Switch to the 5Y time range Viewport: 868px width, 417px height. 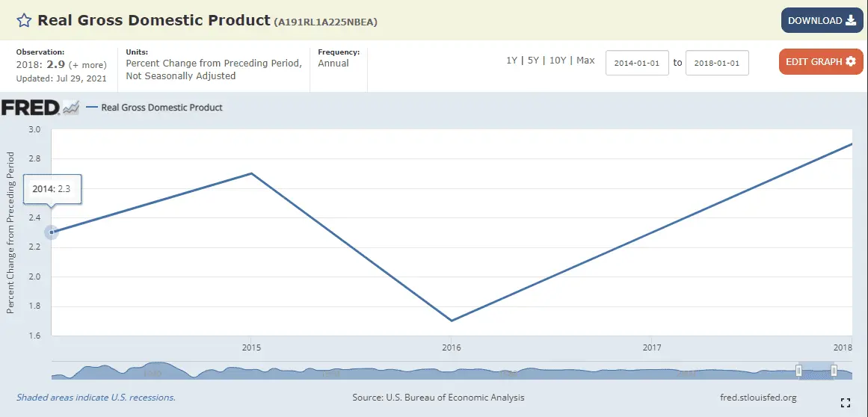point(533,61)
